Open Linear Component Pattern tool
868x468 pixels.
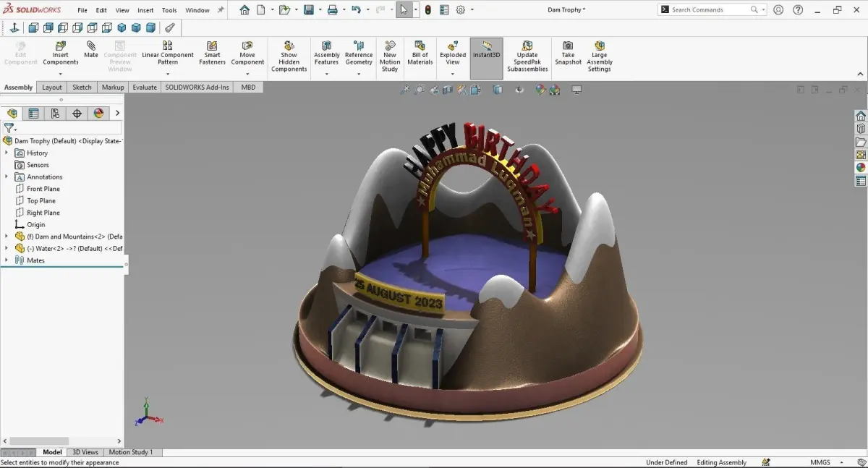[168, 46]
